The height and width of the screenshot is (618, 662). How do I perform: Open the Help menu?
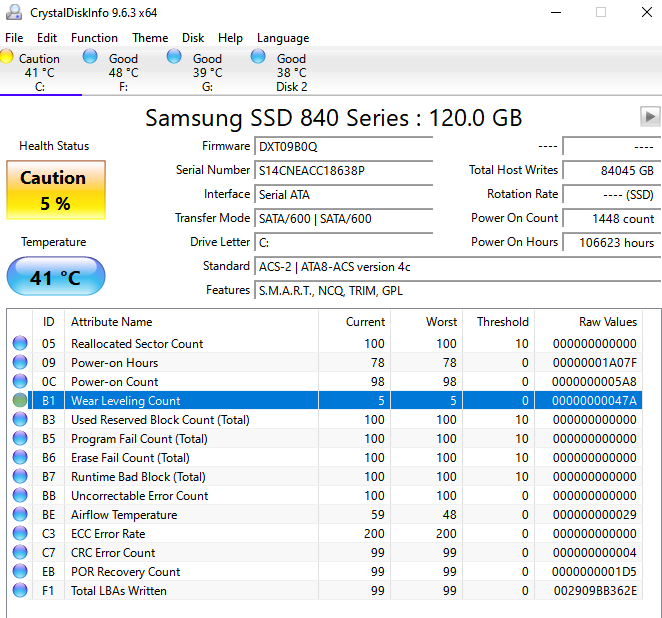click(230, 38)
